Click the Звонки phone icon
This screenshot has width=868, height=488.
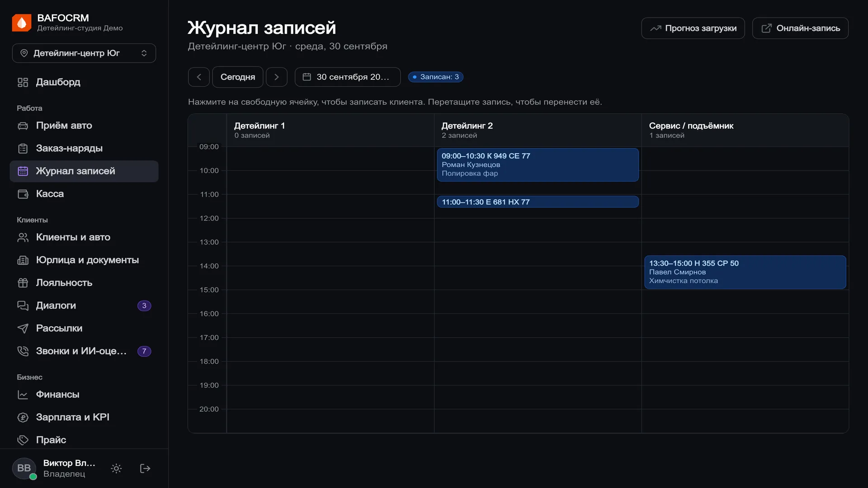coord(23,351)
